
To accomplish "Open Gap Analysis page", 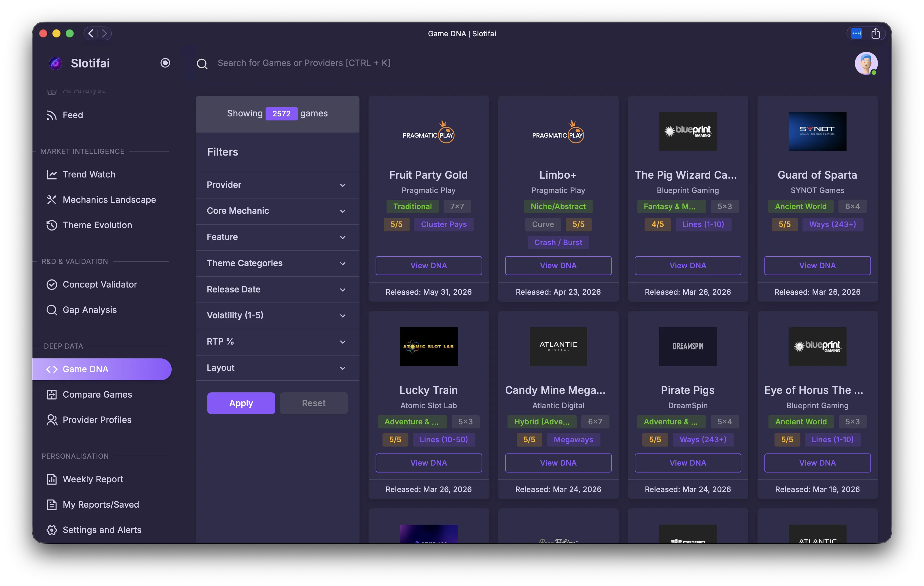I will click(102, 310).
